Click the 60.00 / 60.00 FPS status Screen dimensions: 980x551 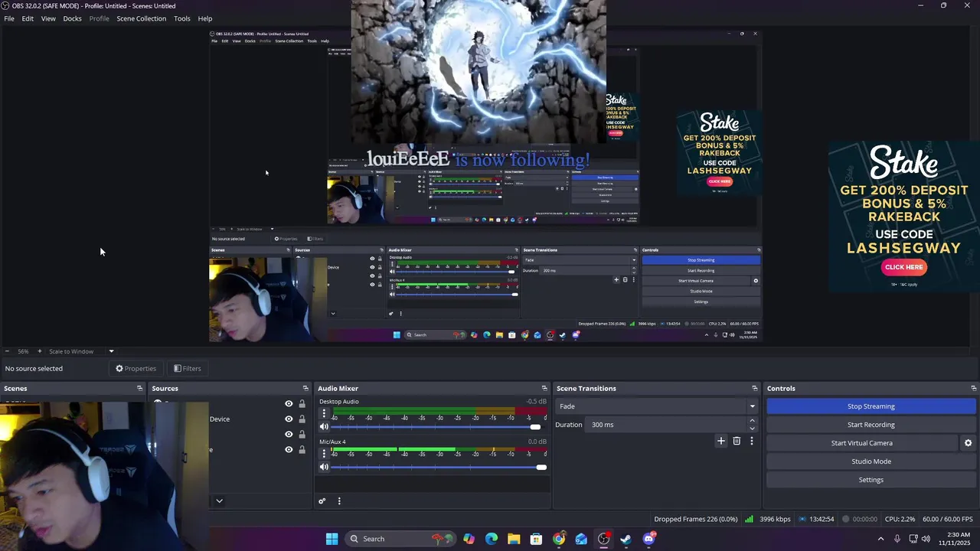(948, 519)
